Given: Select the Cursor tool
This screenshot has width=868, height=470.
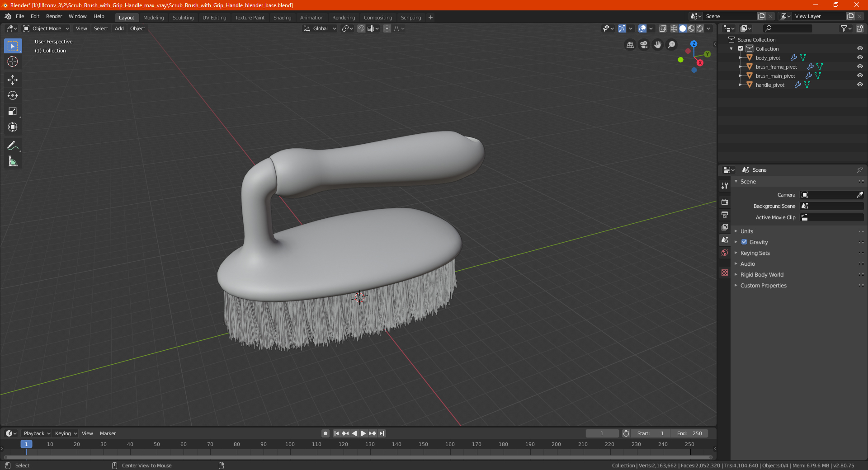Looking at the screenshot, I should [13, 61].
